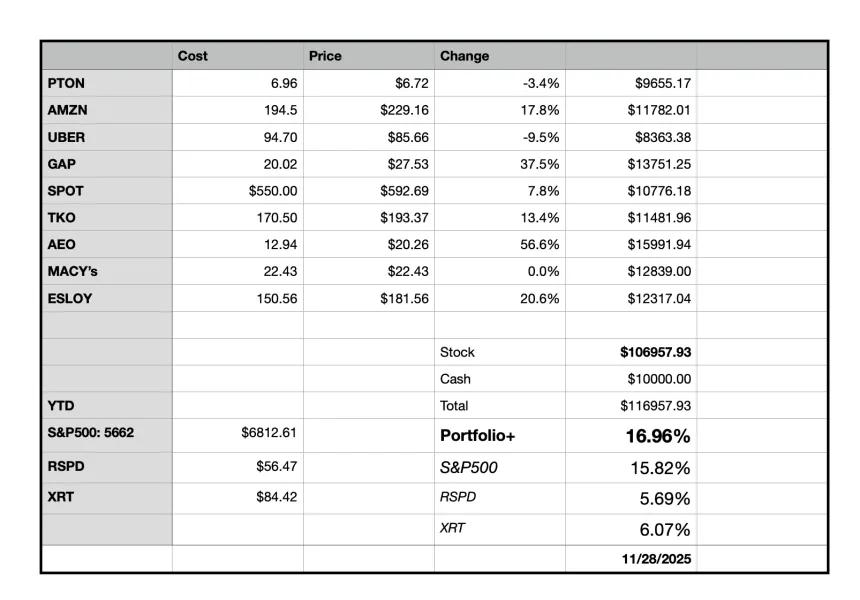Select MACY's price cell $22.43

pyautogui.click(x=369, y=271)
